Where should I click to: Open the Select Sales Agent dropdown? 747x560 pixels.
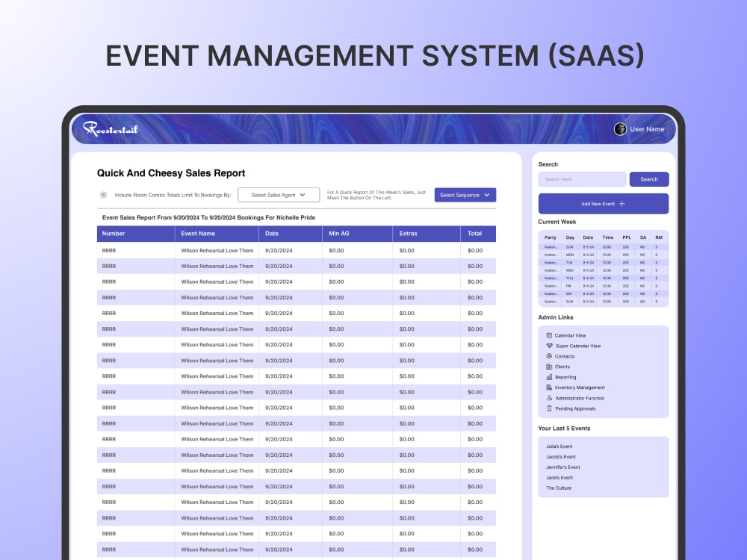coord(279,195)
